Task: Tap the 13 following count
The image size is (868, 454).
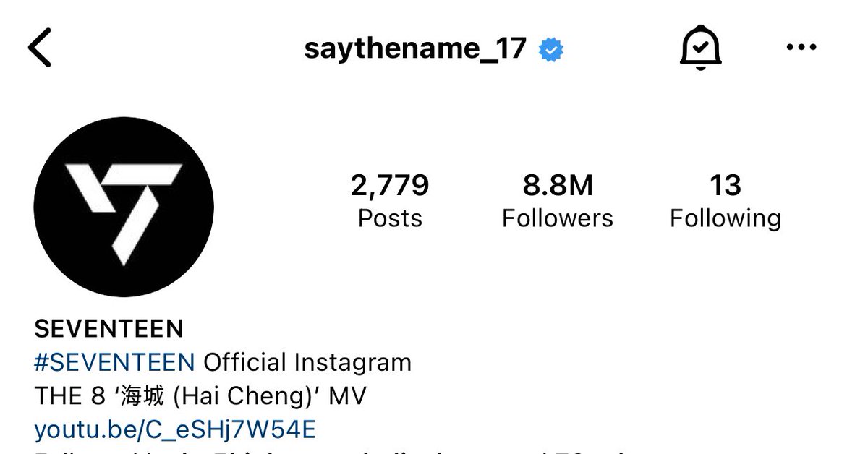Action: (726, 186)
